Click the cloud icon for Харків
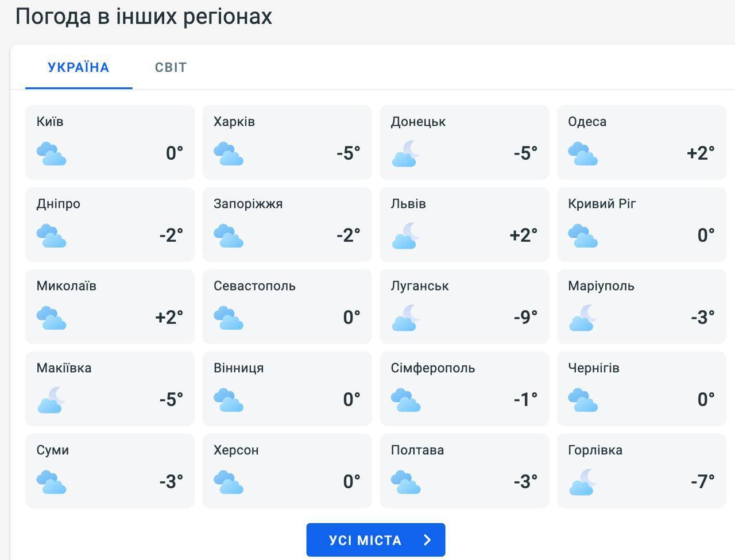Screen dimensions: 735x560 [229, 154]
